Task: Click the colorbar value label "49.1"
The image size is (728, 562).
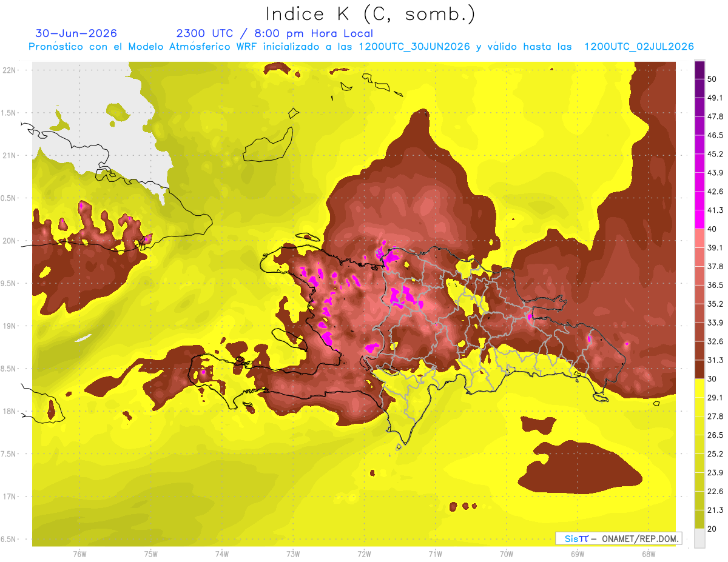Action: 715,98
